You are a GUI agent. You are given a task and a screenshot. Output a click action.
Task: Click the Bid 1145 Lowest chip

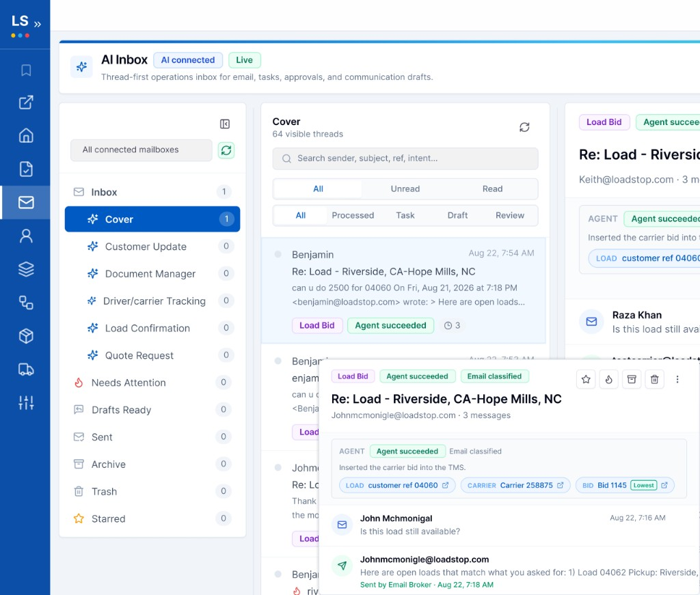pos(625,485)
